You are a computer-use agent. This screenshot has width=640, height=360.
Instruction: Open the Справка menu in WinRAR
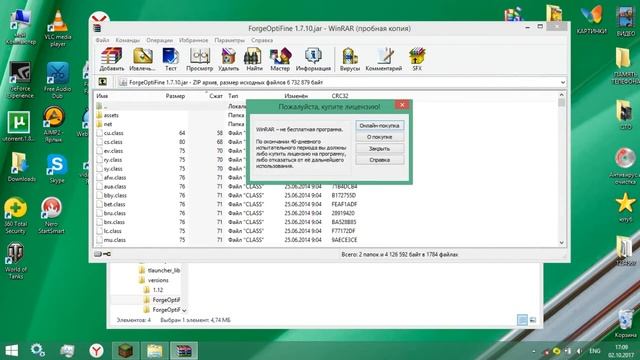point(262,40)
